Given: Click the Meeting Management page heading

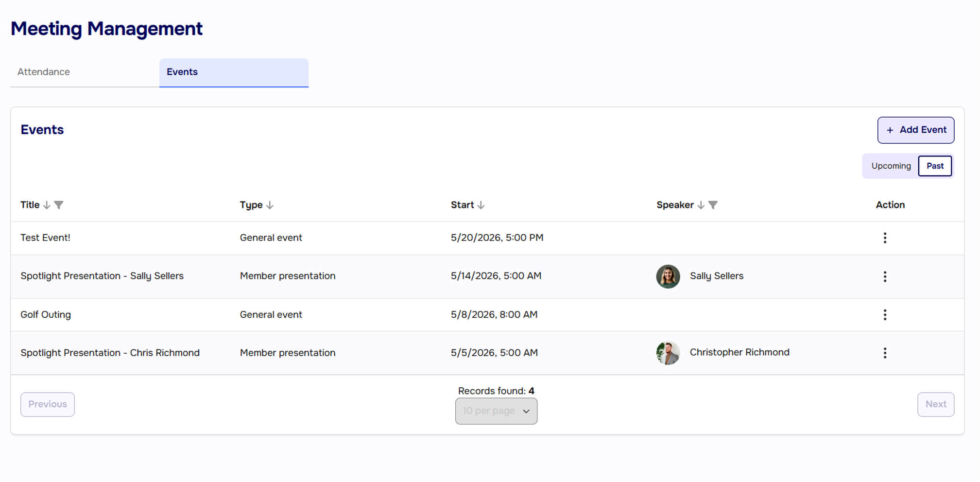Looking at the screenshot, I should pyautogui.click(x=106, y=29).
